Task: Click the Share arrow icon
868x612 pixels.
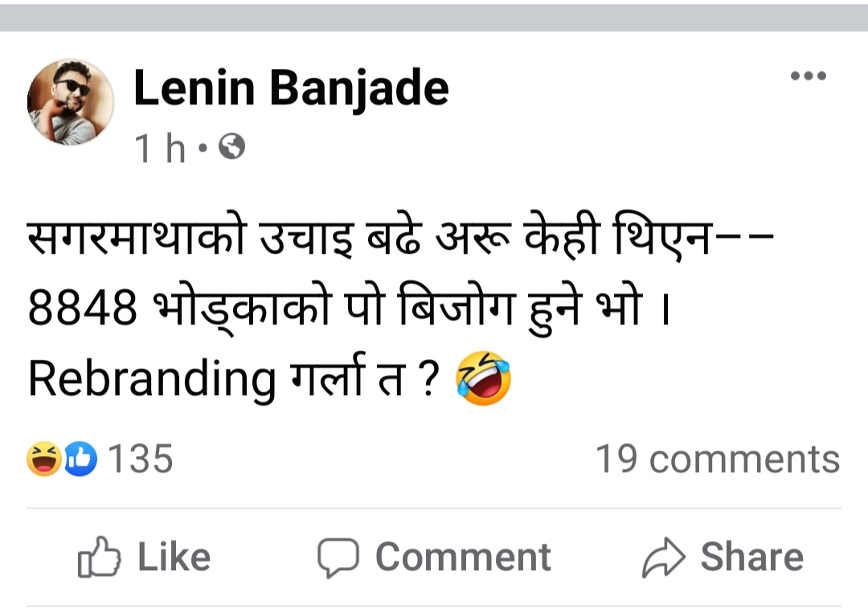Action: 663,557
